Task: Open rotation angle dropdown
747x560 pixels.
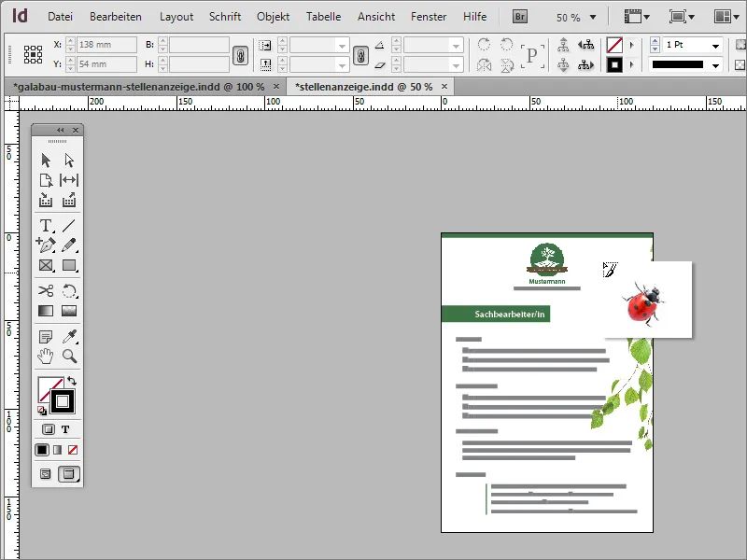Action: click(x=456, y=46)
